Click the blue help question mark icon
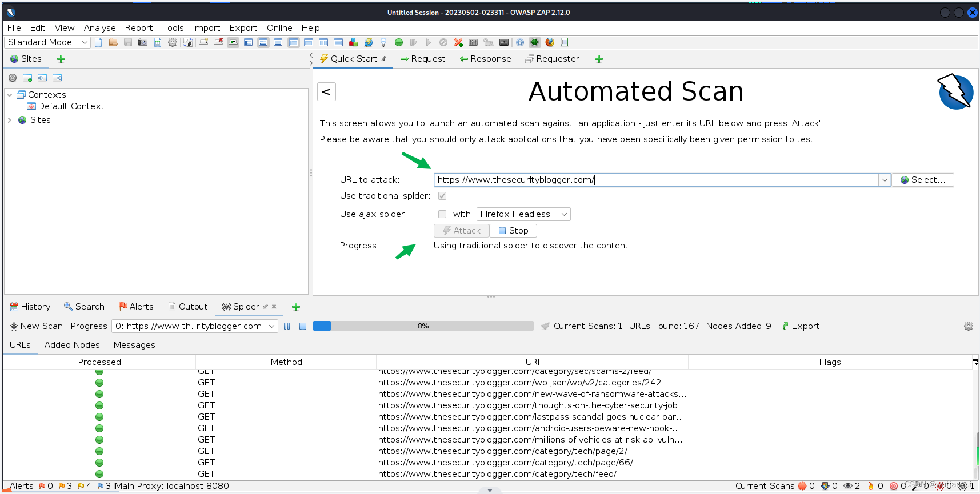Image resolution: width=980 pixels, height=494 pixels. (x=520, y=42)
